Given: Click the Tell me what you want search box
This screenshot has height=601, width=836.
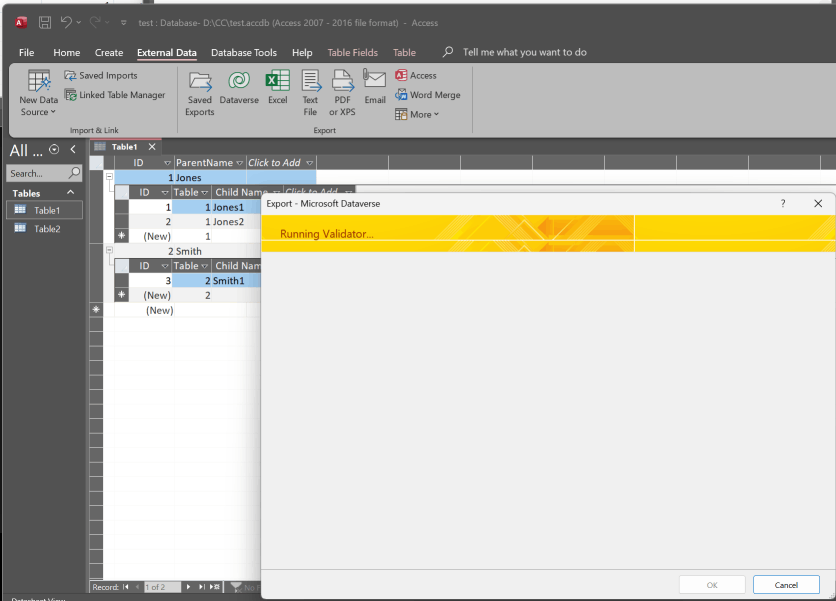Looking at the screenshot, I should [x=525, y=52].
